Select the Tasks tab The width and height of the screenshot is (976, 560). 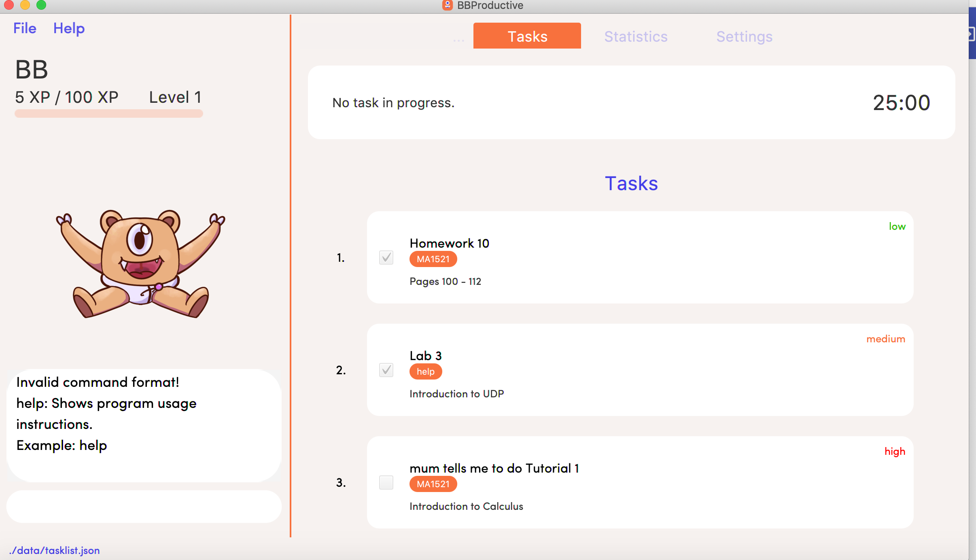pos(527,36)
